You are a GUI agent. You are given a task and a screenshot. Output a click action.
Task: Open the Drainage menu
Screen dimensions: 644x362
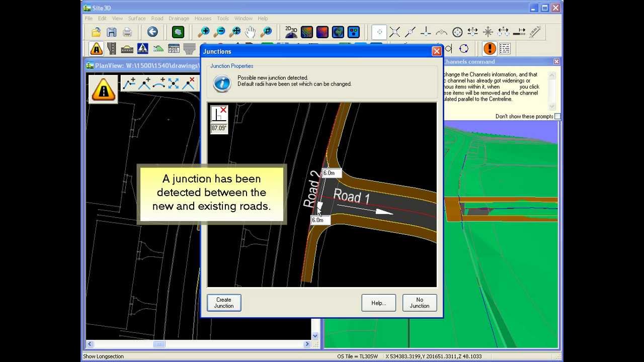pos(179,19)
